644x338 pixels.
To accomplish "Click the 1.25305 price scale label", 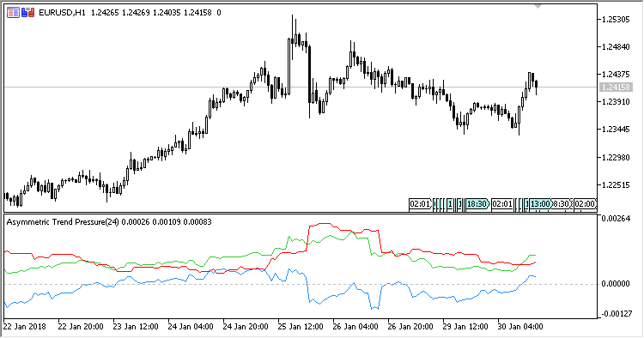I will (616, 19).
